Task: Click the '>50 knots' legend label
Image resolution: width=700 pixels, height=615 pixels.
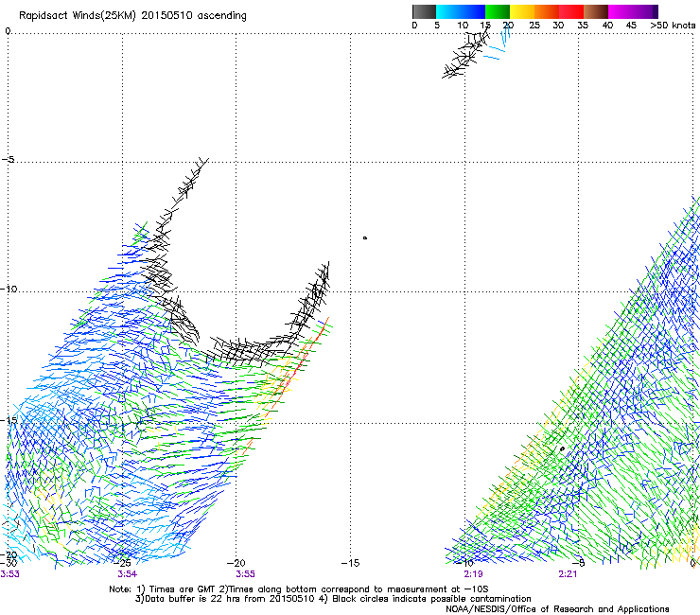Action: tap(673, 26)
